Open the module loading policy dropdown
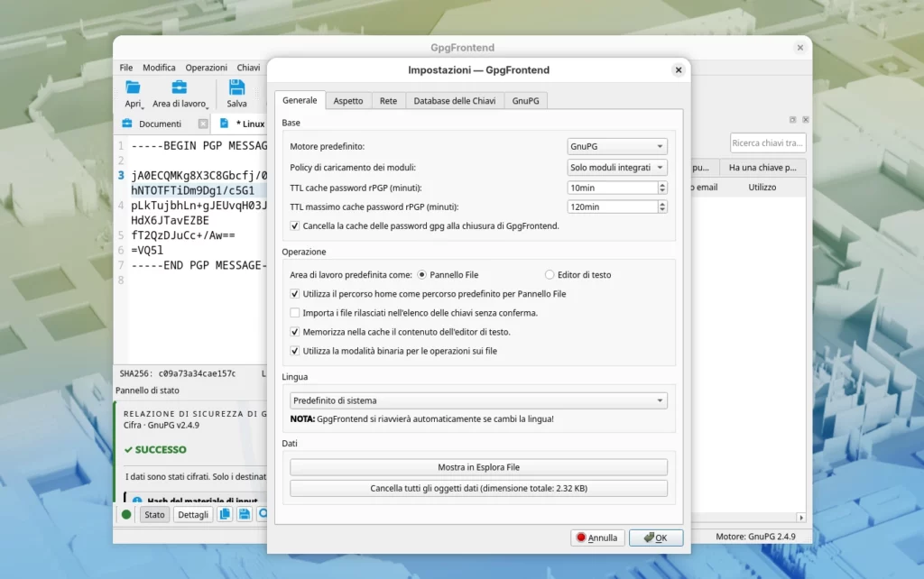The image size is (924, 579). pyautogui.click(x=617, y=167)
